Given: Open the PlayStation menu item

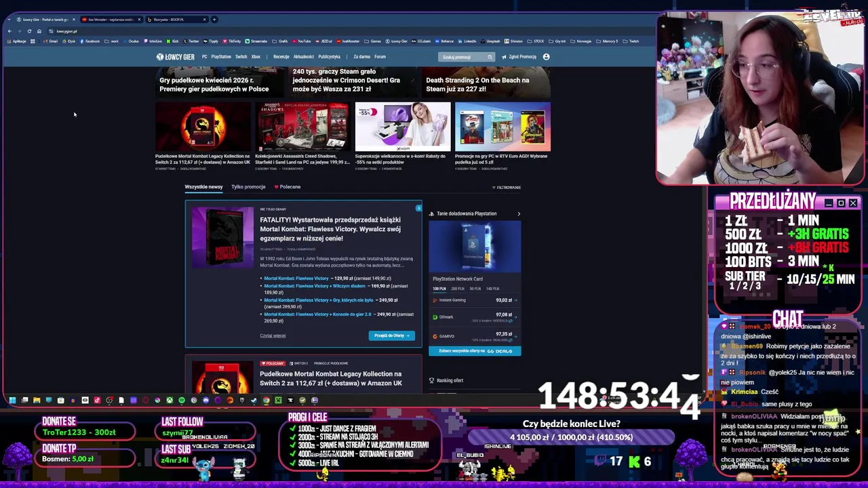Looking at the screenshot, I should tap(221, 57).
